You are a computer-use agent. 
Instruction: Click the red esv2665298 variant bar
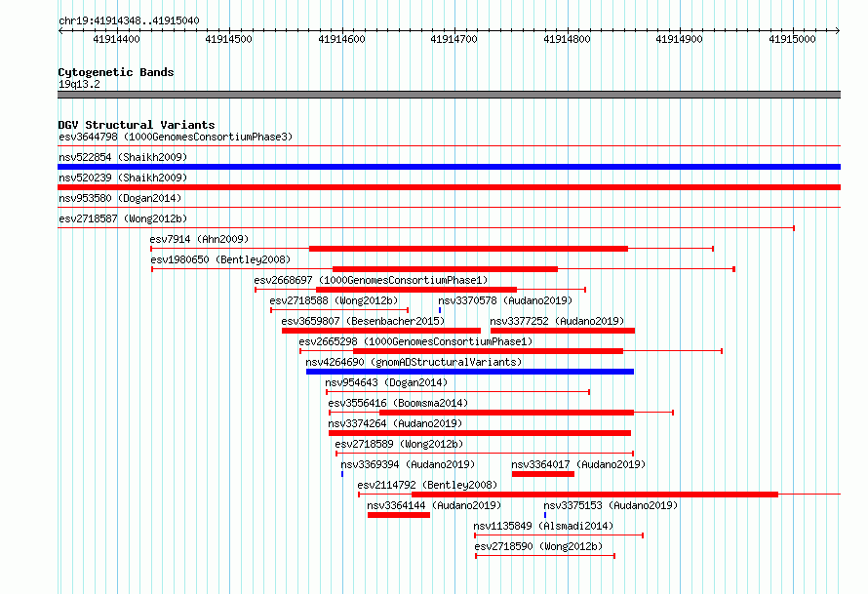click(x=489, y=351)
